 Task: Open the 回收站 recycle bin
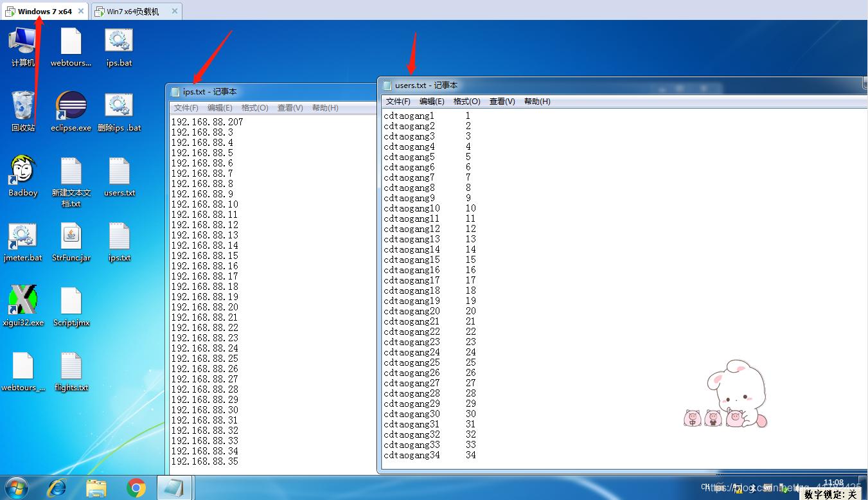click(x=22, y=111)
